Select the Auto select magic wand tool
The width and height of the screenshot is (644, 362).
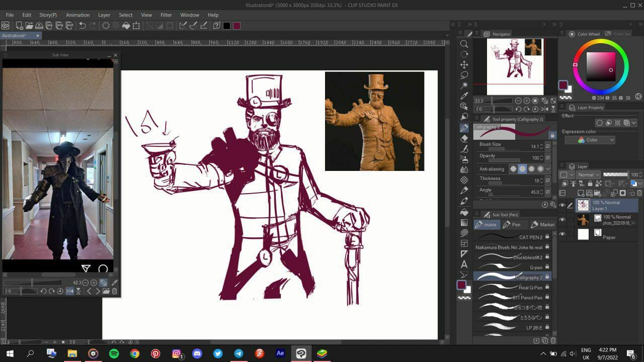464,85
